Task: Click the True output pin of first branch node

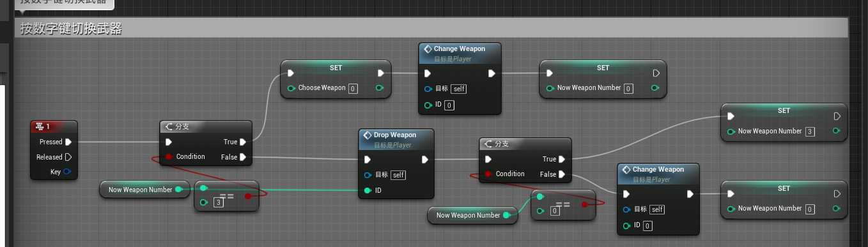Action: point(243,142)
